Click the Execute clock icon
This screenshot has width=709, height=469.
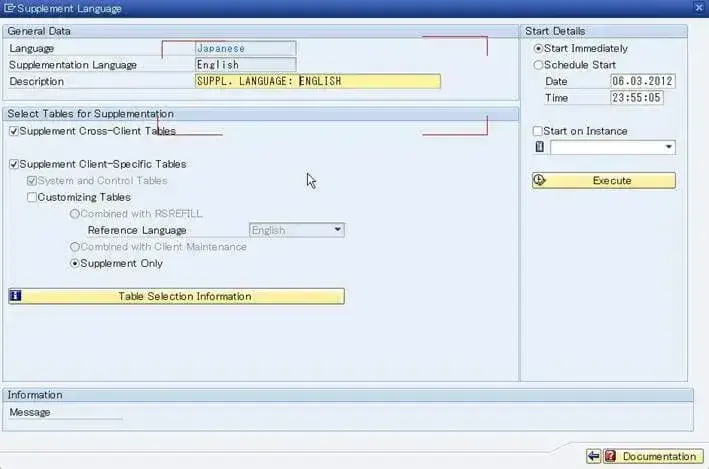point(539,180)
